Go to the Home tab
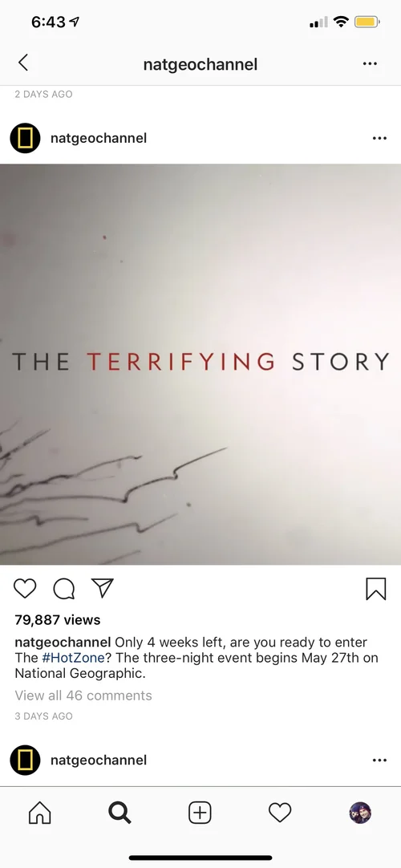Screen dimensions: 401x868 click(x=40, y=813)
